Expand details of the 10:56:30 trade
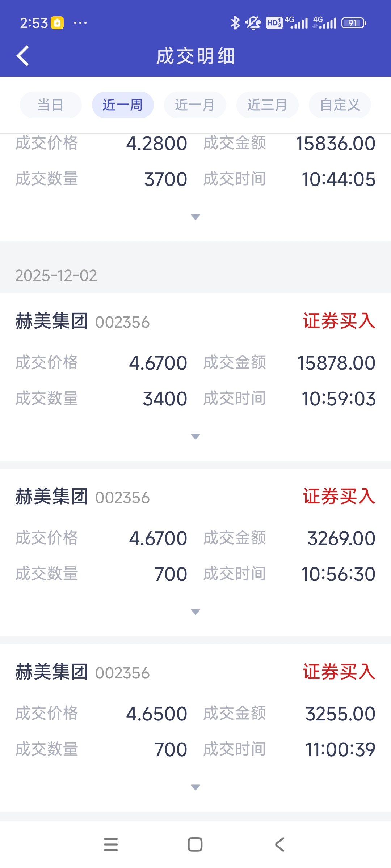391x868 pixels. coord(195,612)
